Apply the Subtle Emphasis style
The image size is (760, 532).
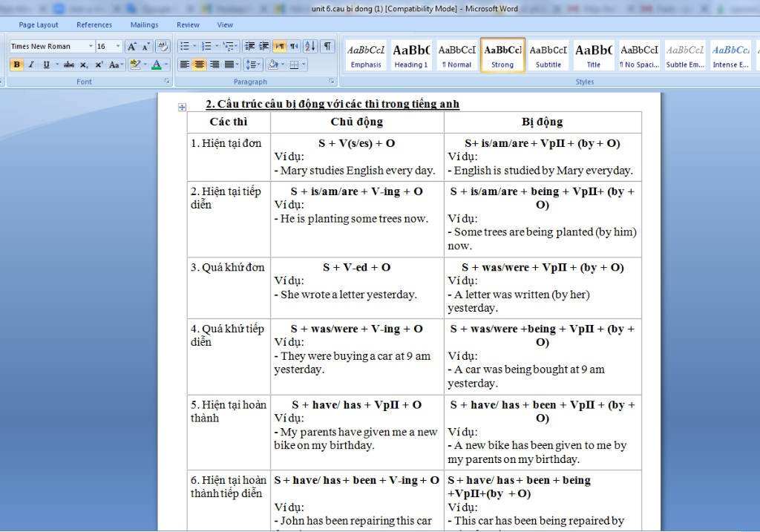685,56
